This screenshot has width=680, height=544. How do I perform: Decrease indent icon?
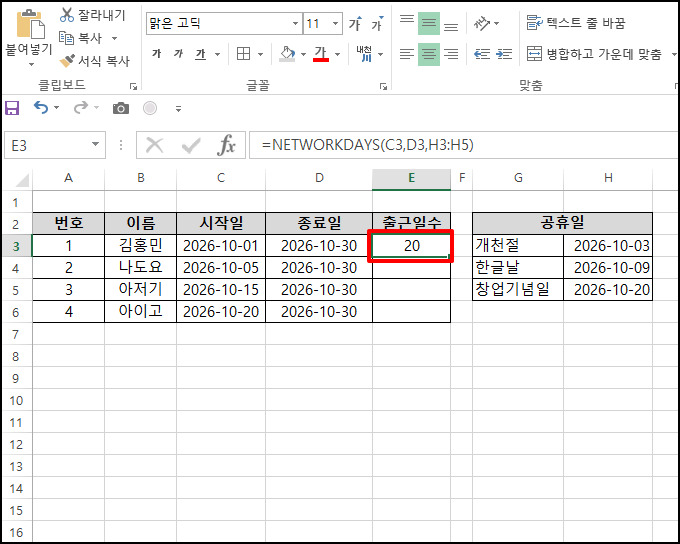click(x=482, y=54)
